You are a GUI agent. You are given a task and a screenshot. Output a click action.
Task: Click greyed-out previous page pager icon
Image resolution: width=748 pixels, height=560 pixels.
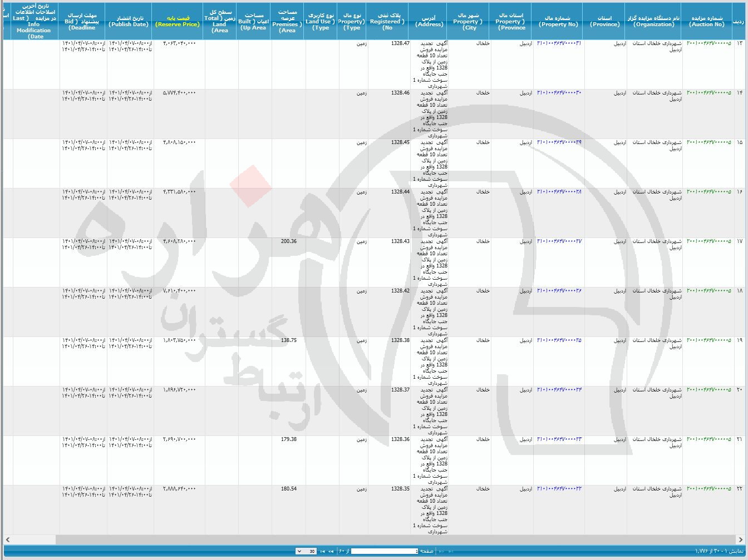pyautogui.click(x=441, y=551)
